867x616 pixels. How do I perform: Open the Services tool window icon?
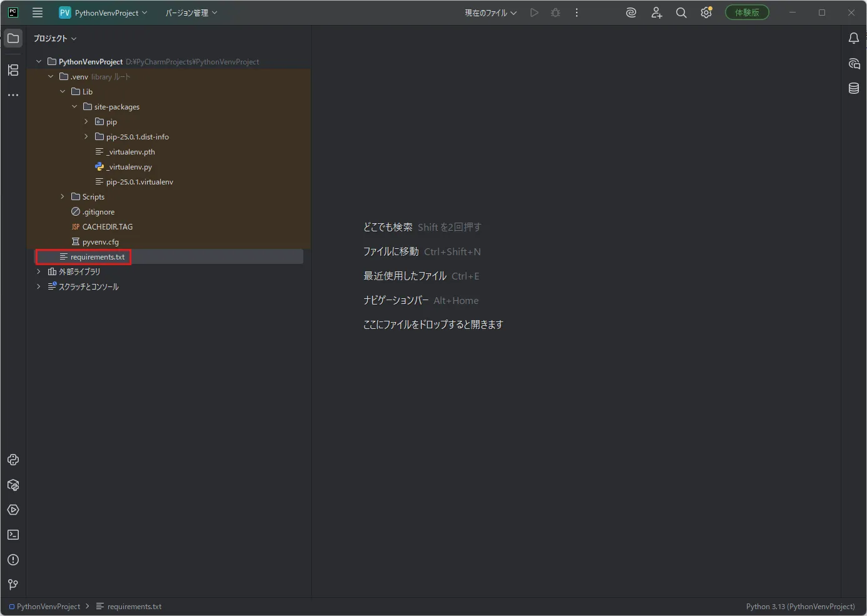point(13,510)
